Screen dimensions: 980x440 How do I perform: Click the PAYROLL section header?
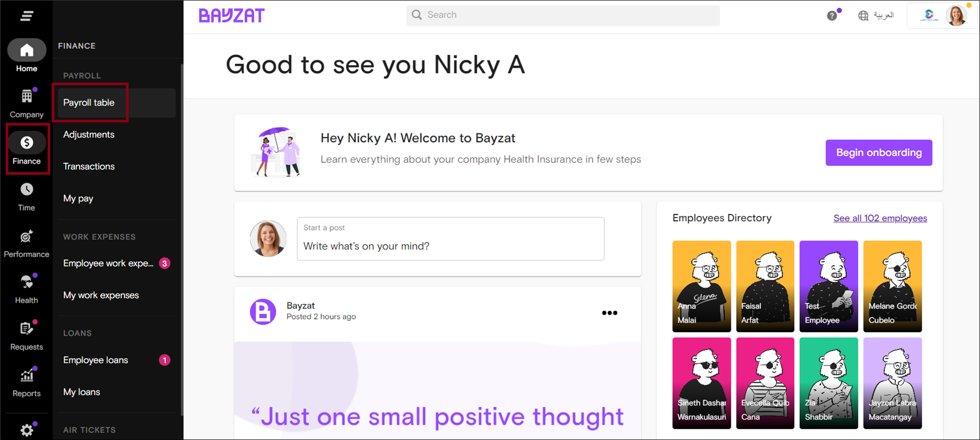pyautogui.click(x=82, y=76)
